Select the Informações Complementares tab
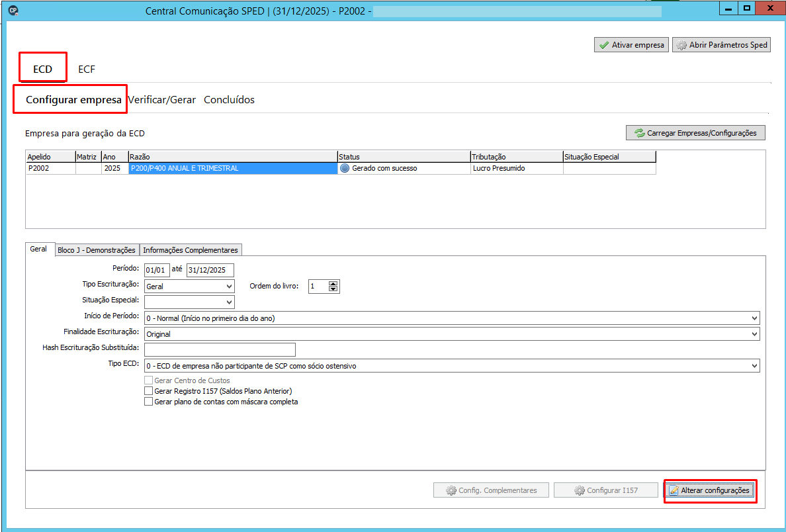786x532 pixels. click(x=191, y=249)
